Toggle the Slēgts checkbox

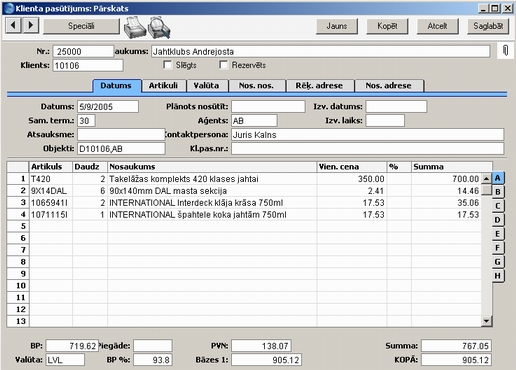point(167,65)
